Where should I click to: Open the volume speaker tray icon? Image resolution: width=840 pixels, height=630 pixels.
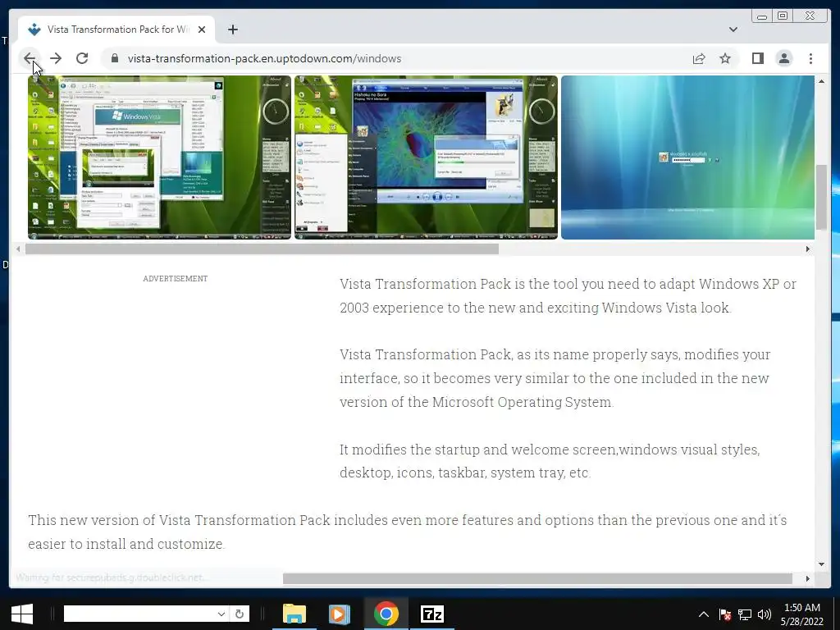click(x=765, y=614)
